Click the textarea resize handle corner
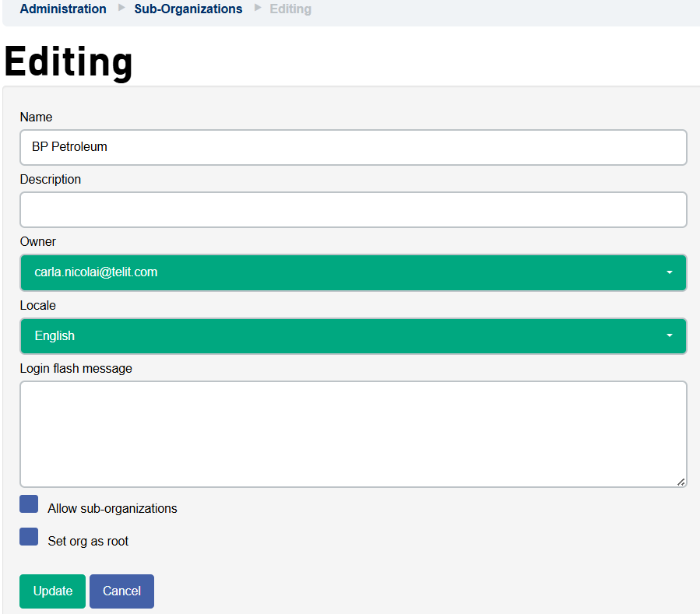 point(681,482)
